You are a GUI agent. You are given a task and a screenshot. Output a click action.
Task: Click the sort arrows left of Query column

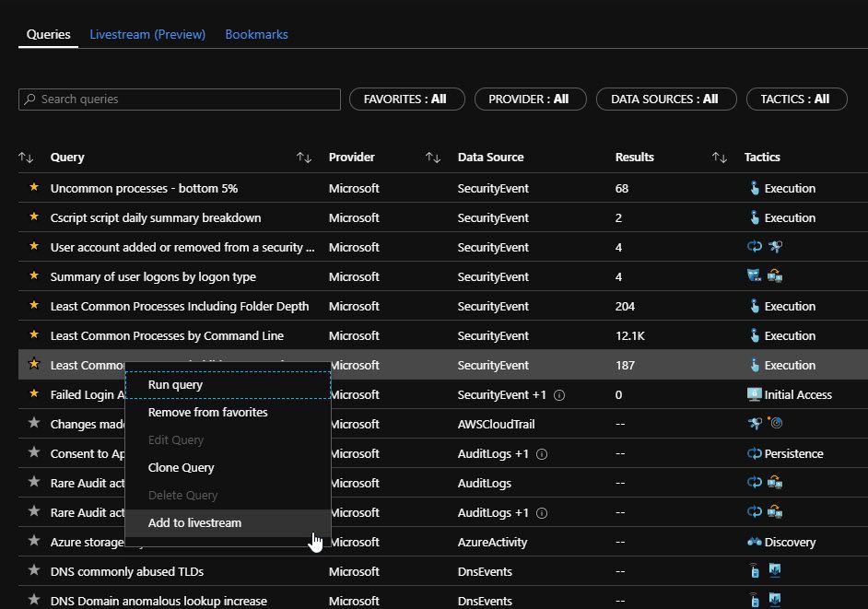pos(26,158)
